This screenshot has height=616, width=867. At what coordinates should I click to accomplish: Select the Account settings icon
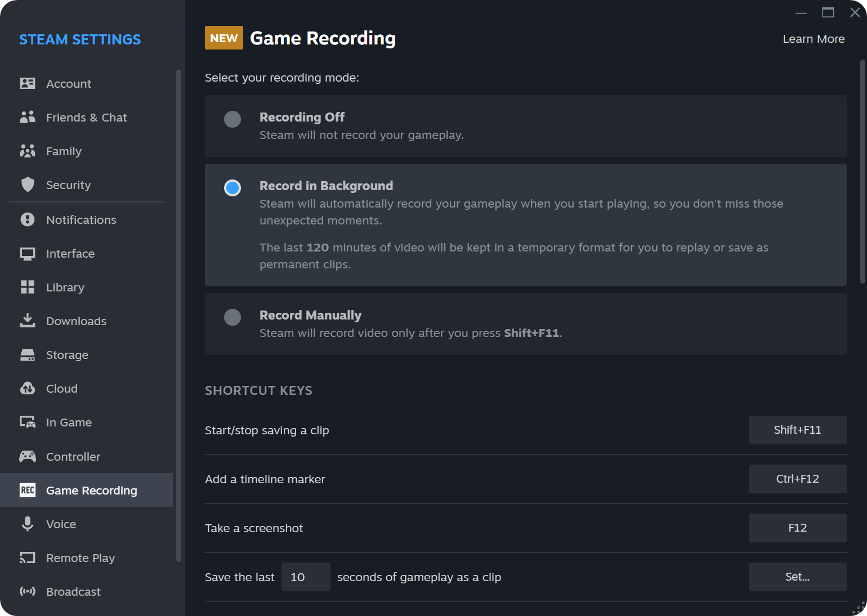click(x=27, y=83)
